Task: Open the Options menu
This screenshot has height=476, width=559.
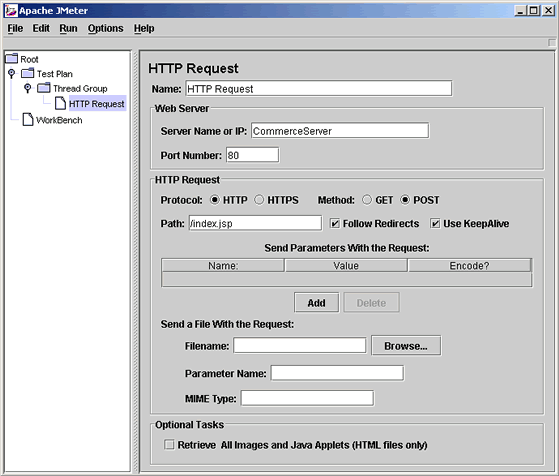Action: tap(106, 29)
